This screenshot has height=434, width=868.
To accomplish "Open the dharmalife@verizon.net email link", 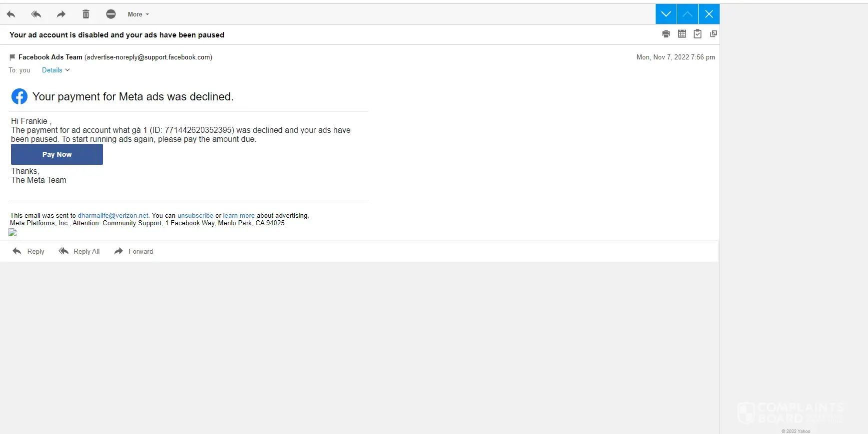I will point(113,216).
